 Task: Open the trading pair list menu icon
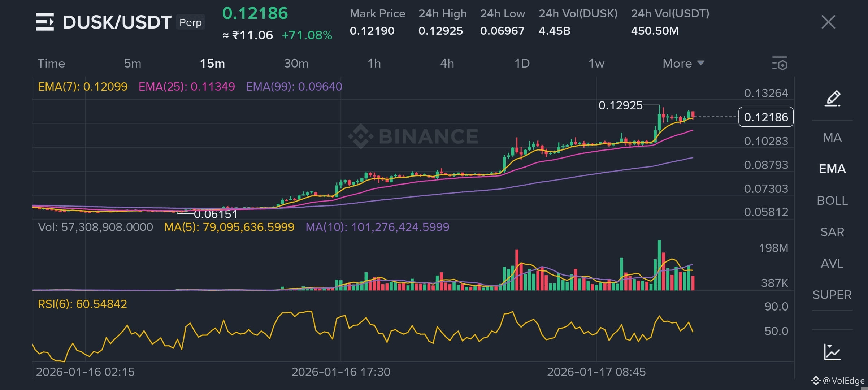45,22
